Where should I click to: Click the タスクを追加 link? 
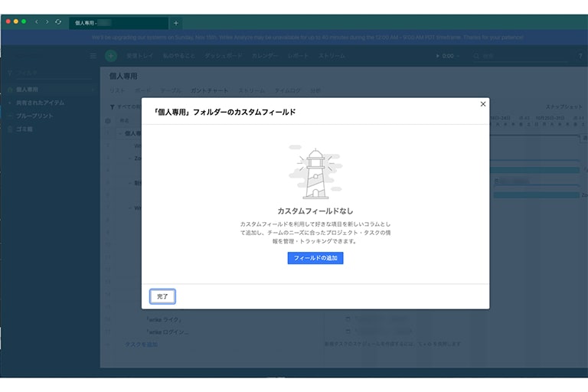pyautogui.click(x=141, y=345)
